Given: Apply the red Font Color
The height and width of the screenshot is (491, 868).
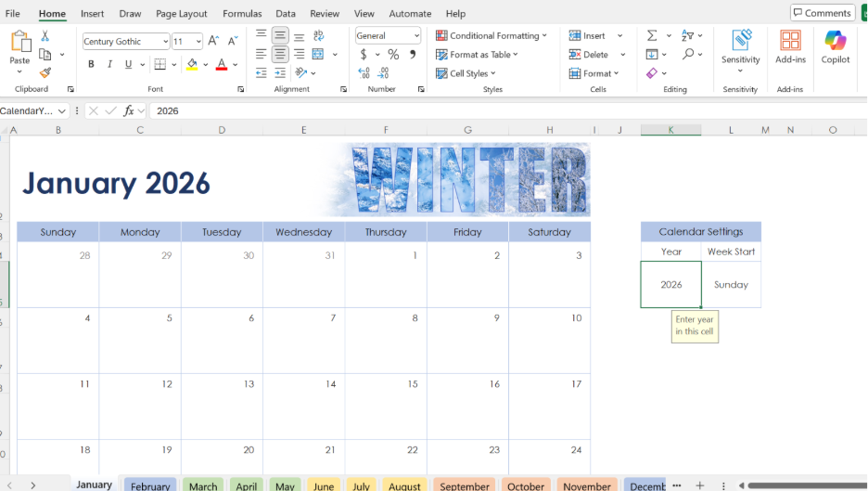Looking at the screenshot, I should pos(222,64).
